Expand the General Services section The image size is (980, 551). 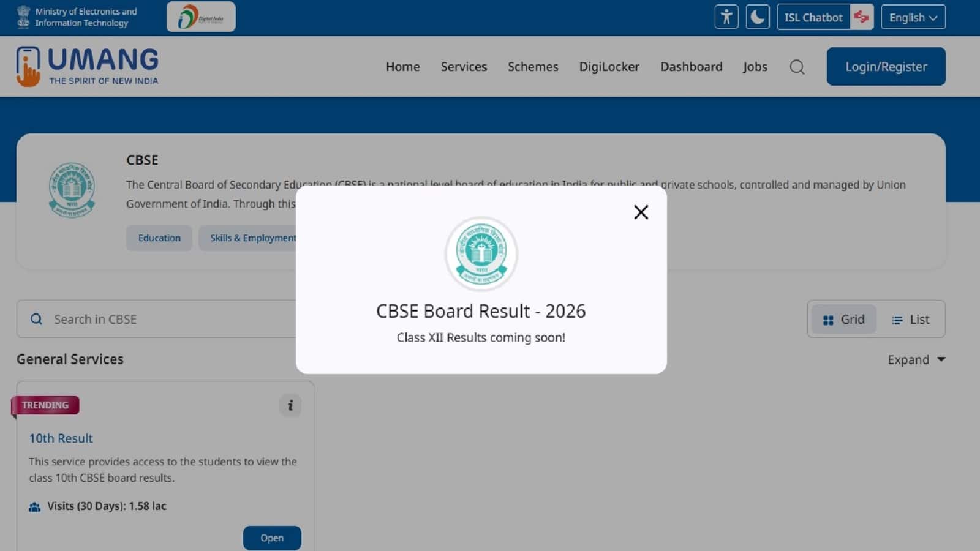pyautogui.click(x=916, y=360)
